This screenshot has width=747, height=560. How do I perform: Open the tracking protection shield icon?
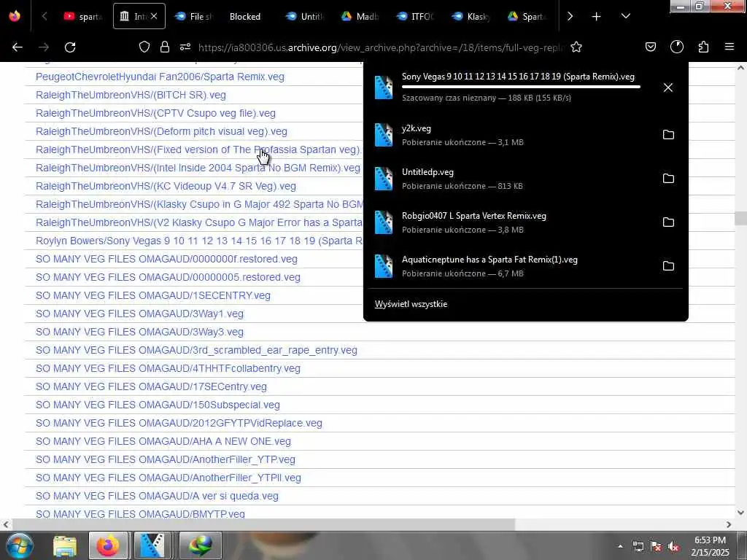(x=144, y=47)
